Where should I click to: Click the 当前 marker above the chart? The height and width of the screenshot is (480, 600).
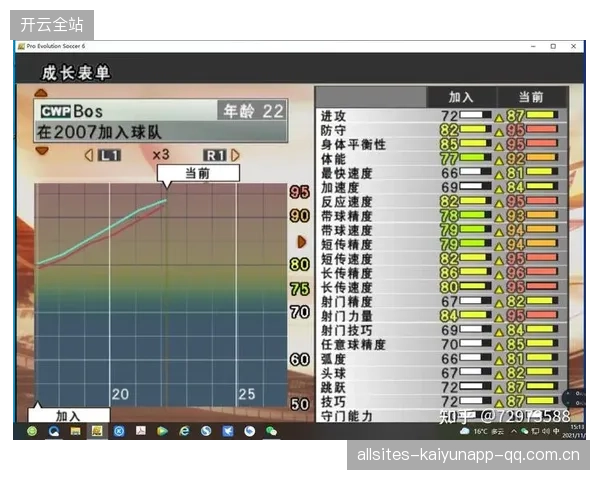[198, 173]
